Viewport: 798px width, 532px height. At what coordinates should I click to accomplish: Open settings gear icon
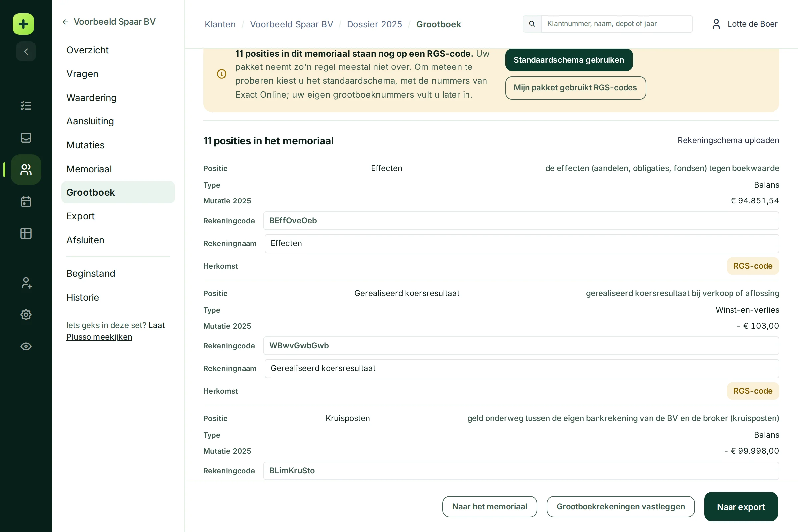[x=26, y=315]
